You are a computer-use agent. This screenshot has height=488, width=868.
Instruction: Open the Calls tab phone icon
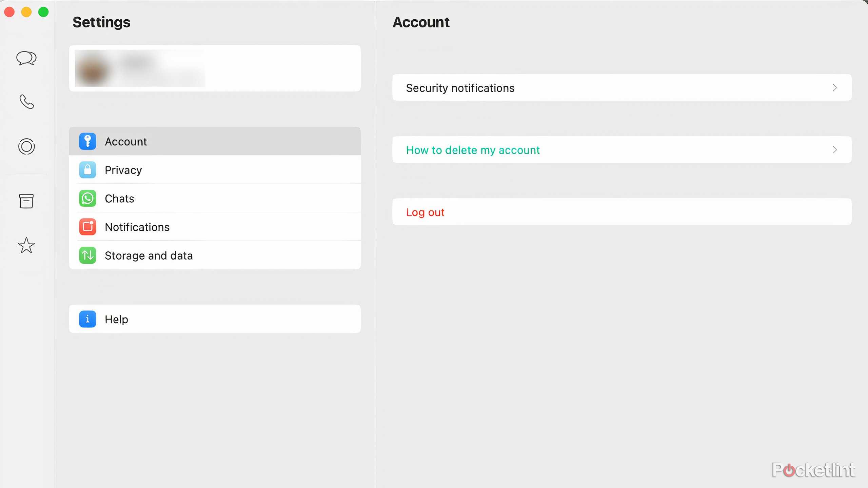[x=26, y=102]
